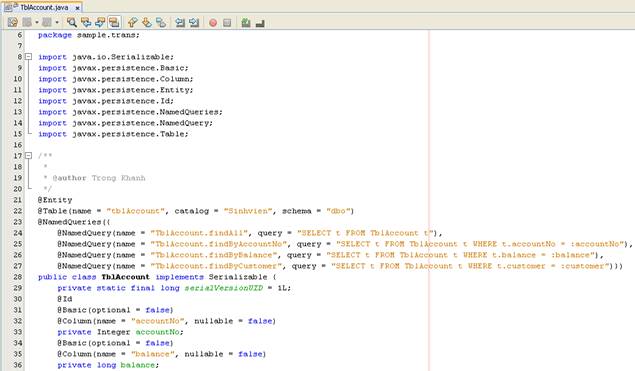Click Shift Line Left icon
The image size is (635, 371).
pos(180,23)
